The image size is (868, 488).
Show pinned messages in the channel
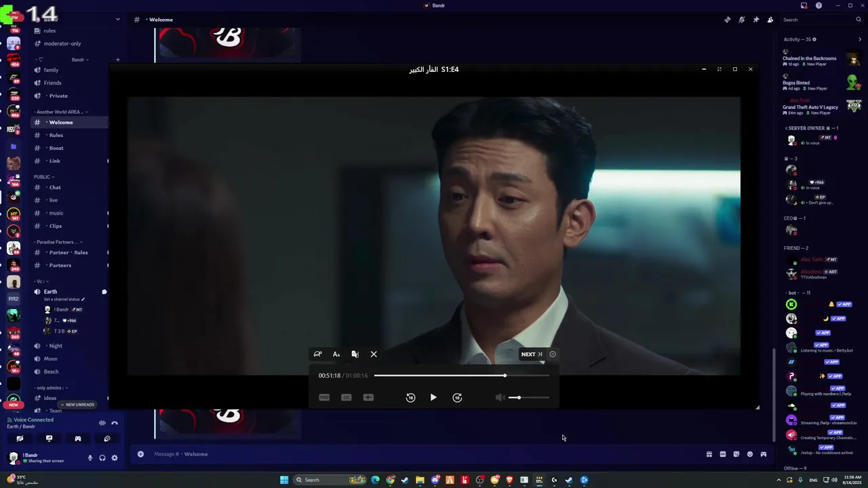756,20
